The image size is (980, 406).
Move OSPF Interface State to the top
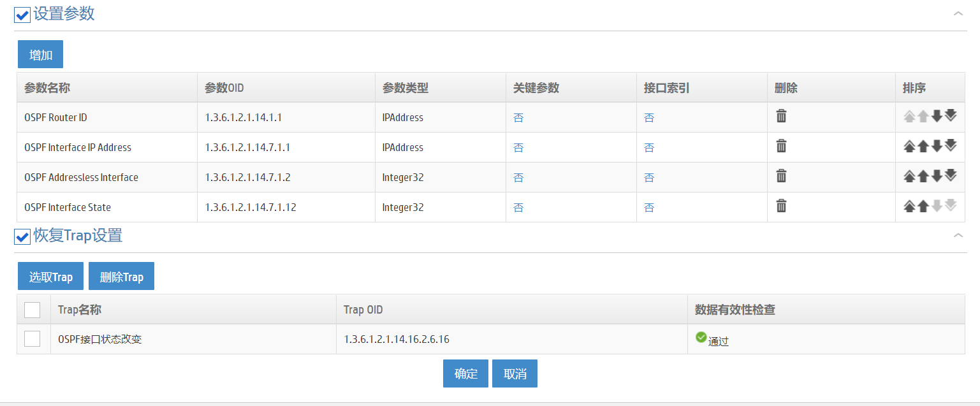point(909,206)
